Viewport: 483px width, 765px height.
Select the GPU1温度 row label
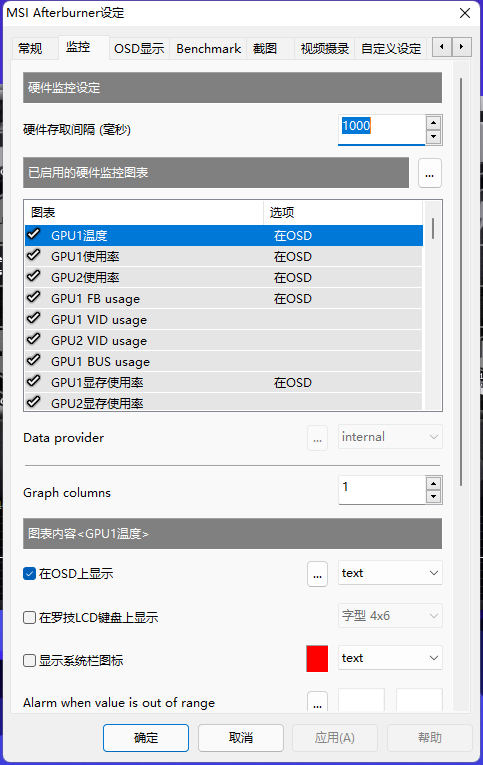79,236
